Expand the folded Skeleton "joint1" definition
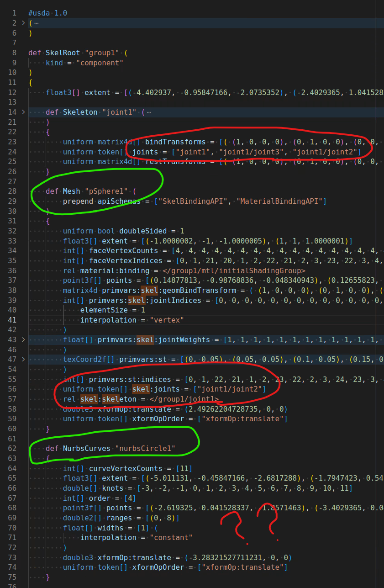 (24, 112)
